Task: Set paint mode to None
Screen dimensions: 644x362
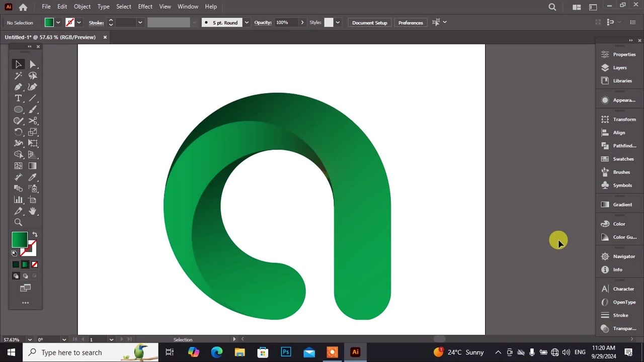Action: coord(35,264)
